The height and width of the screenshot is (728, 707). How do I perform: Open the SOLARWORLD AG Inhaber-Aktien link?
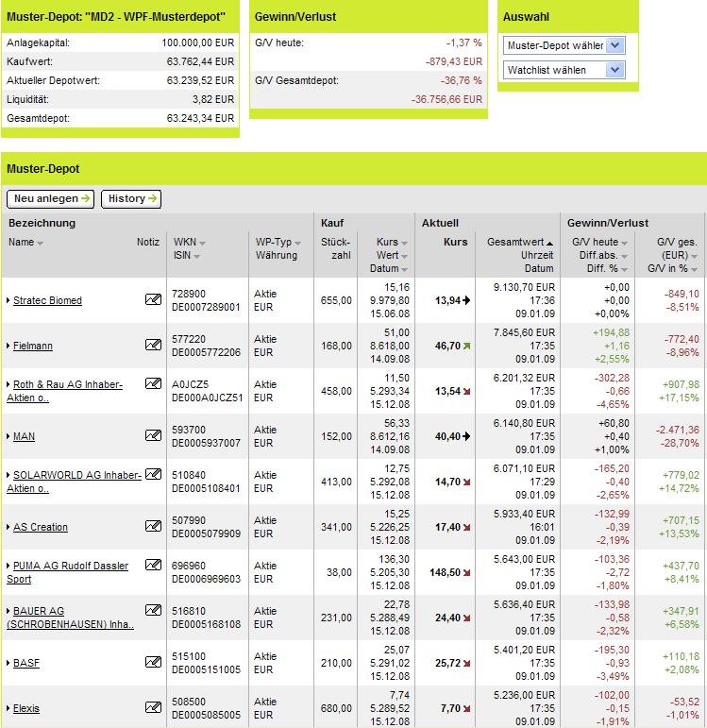[74, 482]
